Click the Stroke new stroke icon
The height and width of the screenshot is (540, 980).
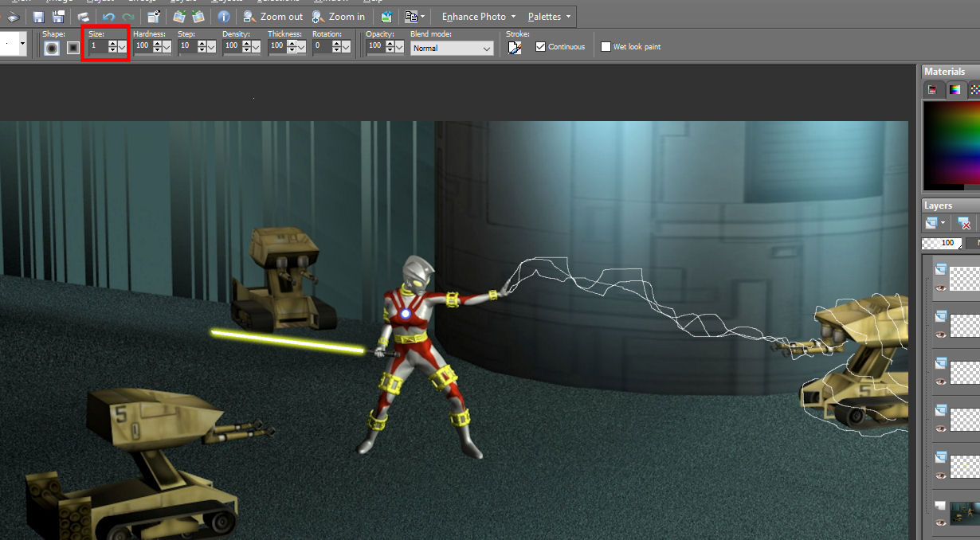[x=515, y=48]
